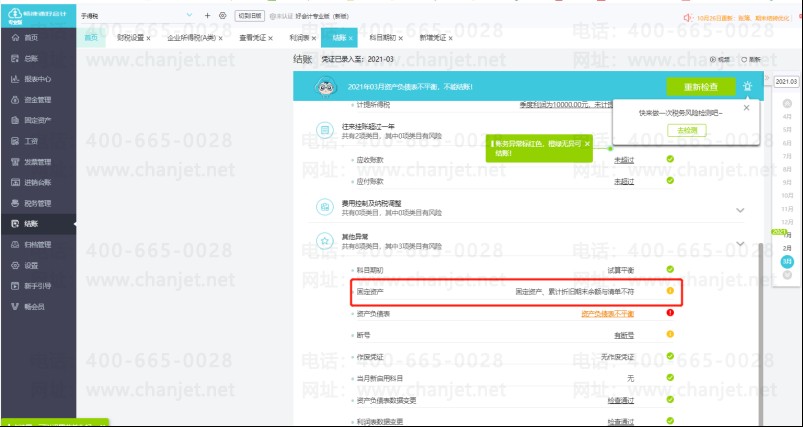This screenshot has width=803, height=427.
Task: Click the announcement speaker icon
Action: click(687, 17)
